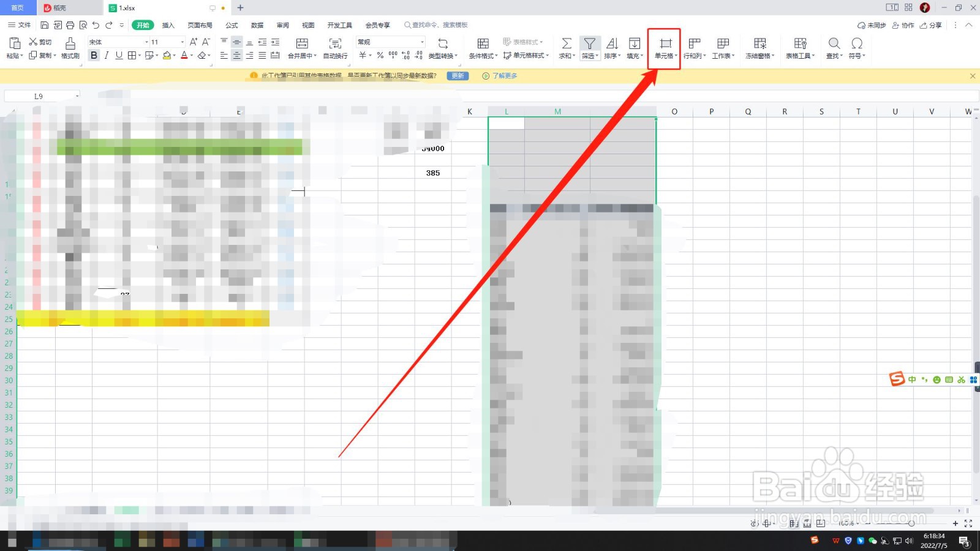The image size is (980, 551).
Task: Open the Name Box dropdown beside L9
Action: point(77,96)
